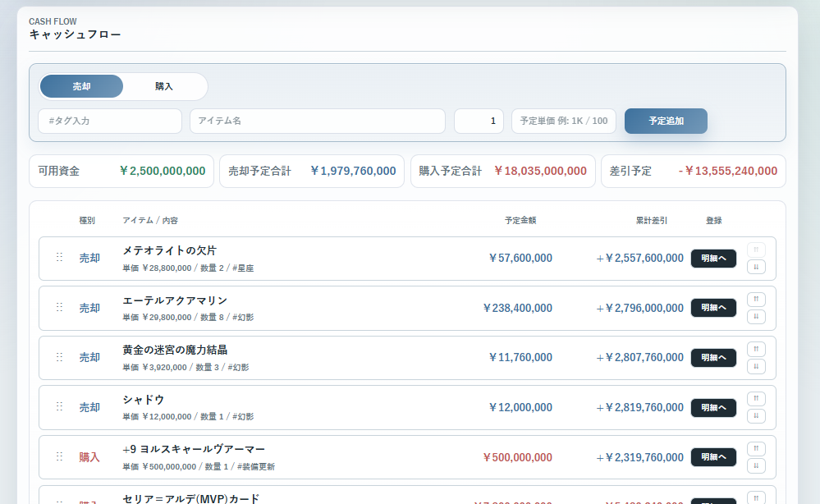
Task: Click detail line with #装備更新 tag
Action: coord(199,466)
